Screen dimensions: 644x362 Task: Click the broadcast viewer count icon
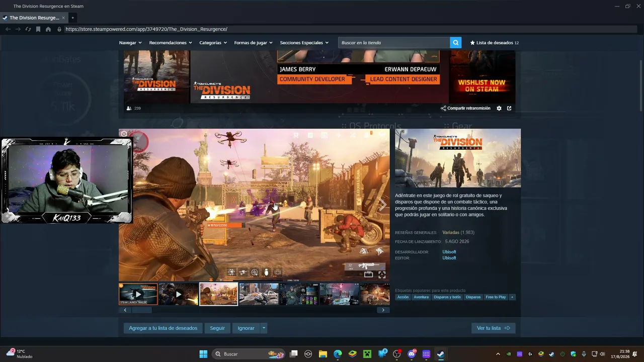click(129, 108)
